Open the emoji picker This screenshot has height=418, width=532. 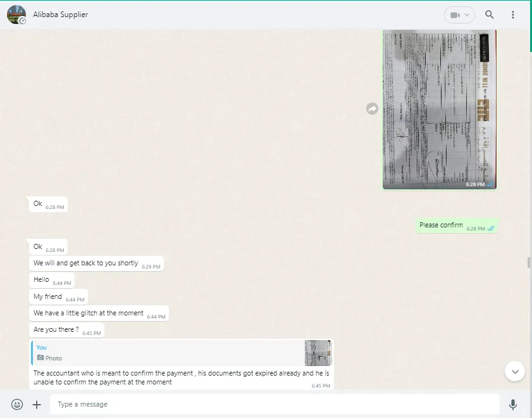pyautogui.click(x=17, y=405)
